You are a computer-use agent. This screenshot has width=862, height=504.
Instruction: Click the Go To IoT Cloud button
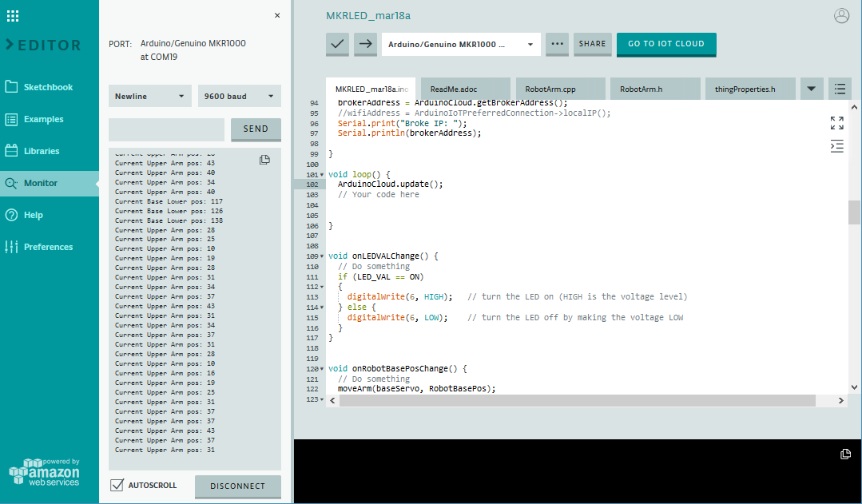coord(665,44)
